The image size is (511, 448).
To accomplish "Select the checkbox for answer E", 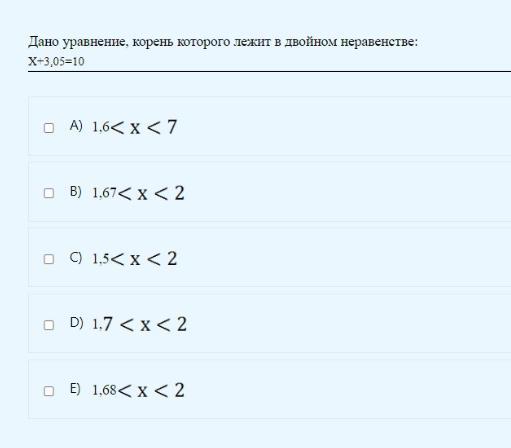I will pyautogui.click(x=49, y=391).
